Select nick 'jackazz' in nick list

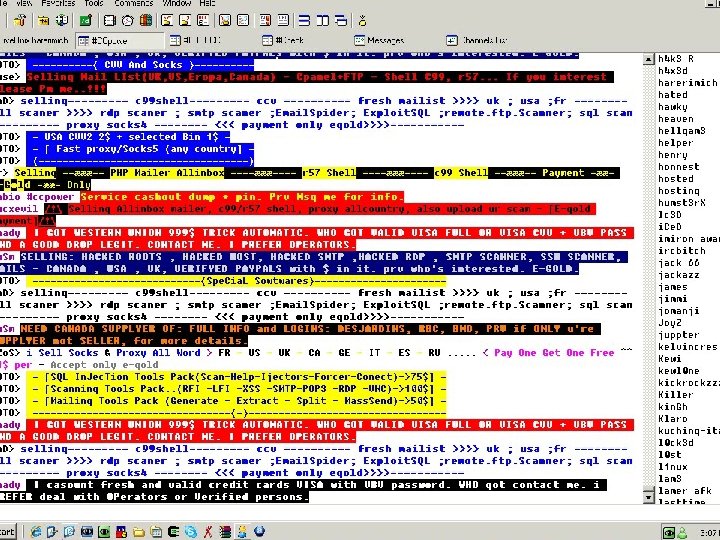click(679, 275)
